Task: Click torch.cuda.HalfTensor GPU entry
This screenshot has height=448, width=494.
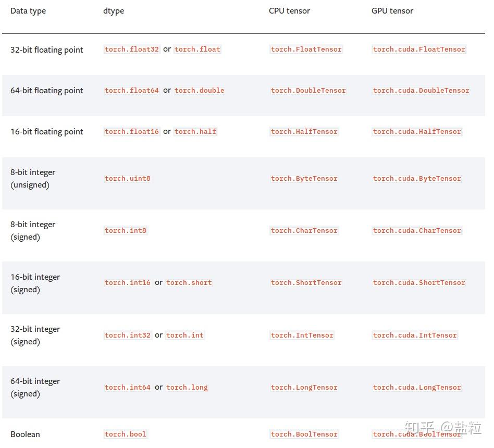Action: (417, 132)
